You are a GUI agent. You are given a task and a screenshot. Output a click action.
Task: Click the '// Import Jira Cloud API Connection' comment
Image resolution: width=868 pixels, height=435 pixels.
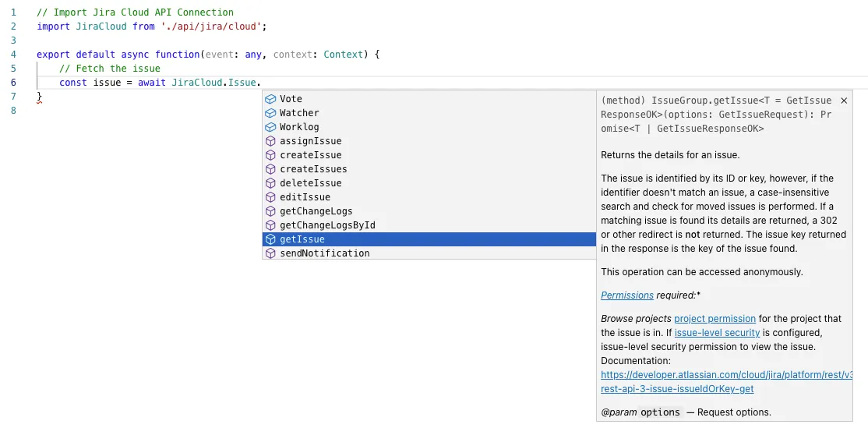pos(135,12)
